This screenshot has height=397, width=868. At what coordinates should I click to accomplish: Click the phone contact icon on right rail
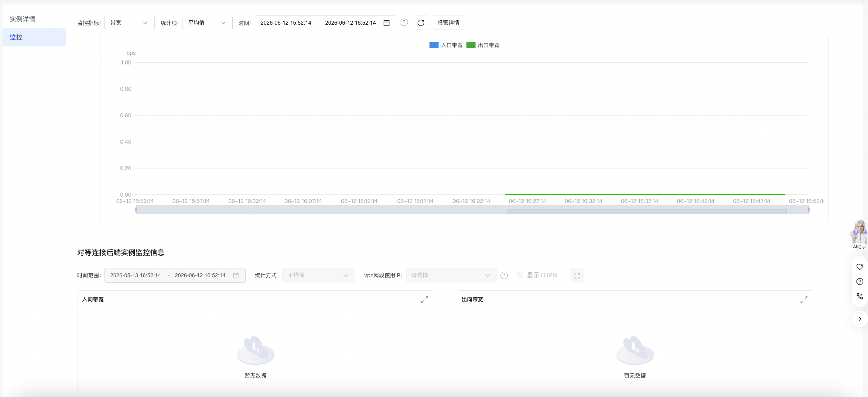[x=859, y=296]
